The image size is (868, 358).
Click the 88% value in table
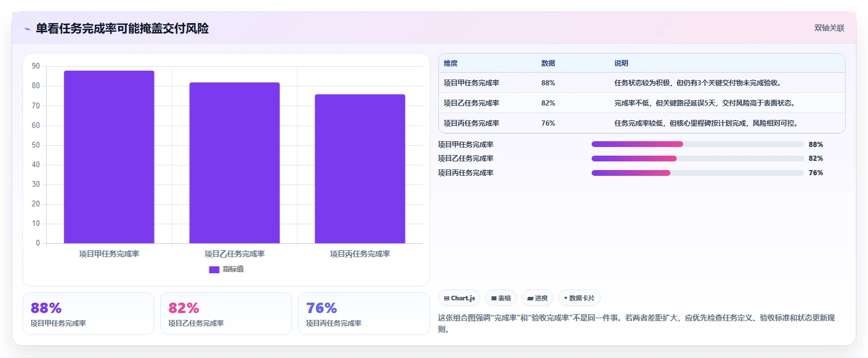pos(548,83)
